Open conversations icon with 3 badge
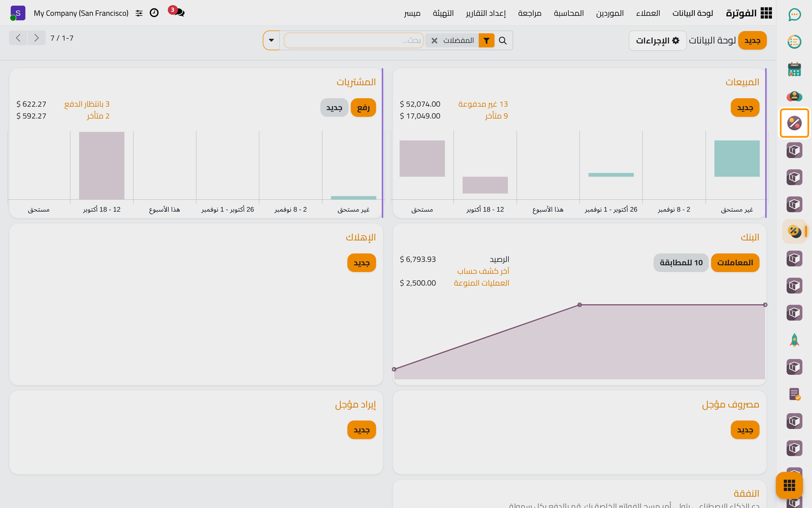The image size is (812, 508). 178,12
